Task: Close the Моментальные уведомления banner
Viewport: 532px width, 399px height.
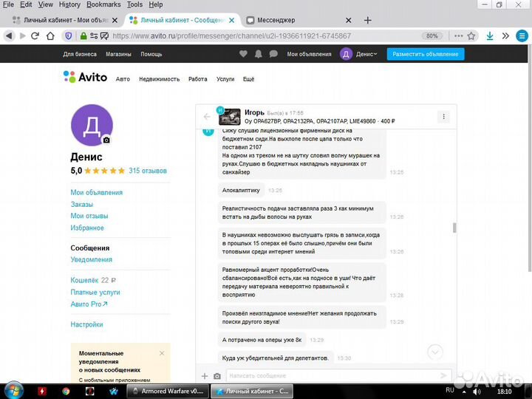Action: [x=162, y=354]
